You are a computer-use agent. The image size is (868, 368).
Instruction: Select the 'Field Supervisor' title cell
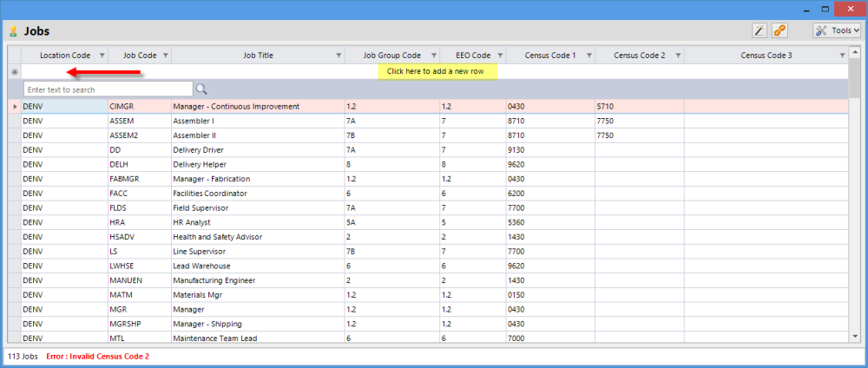(258, 207)
